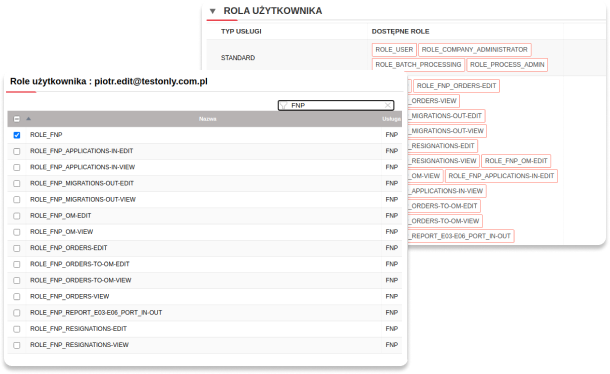Click the DOSTĘPNE ROLE column header
The height and width of the screenshot is (374, 610).
(x=400, y=32)
